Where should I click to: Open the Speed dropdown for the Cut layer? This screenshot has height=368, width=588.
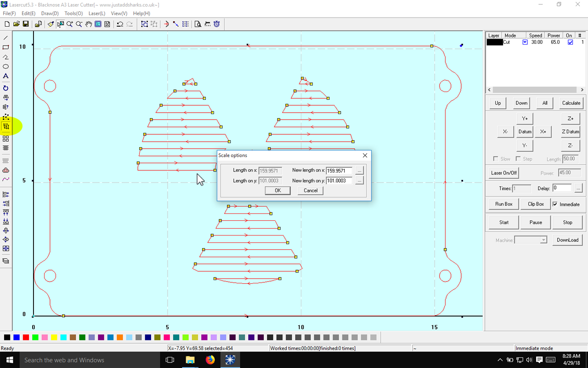[x=525, y=42]
